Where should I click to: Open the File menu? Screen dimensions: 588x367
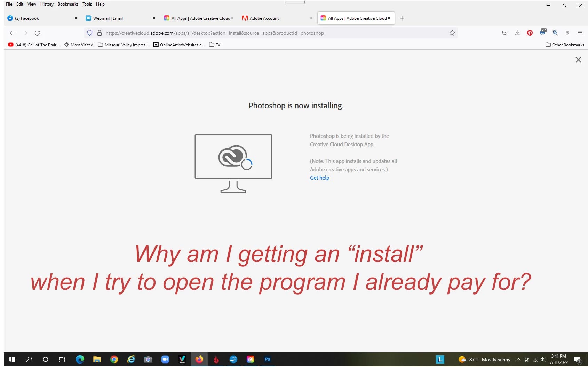point(9,4)
